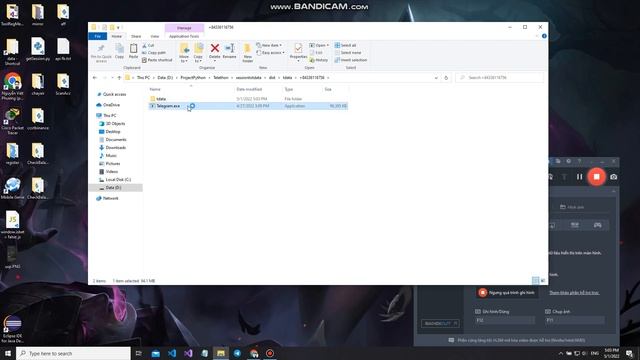Open the Open dropdown in ribbon

[x=319, y=45]
